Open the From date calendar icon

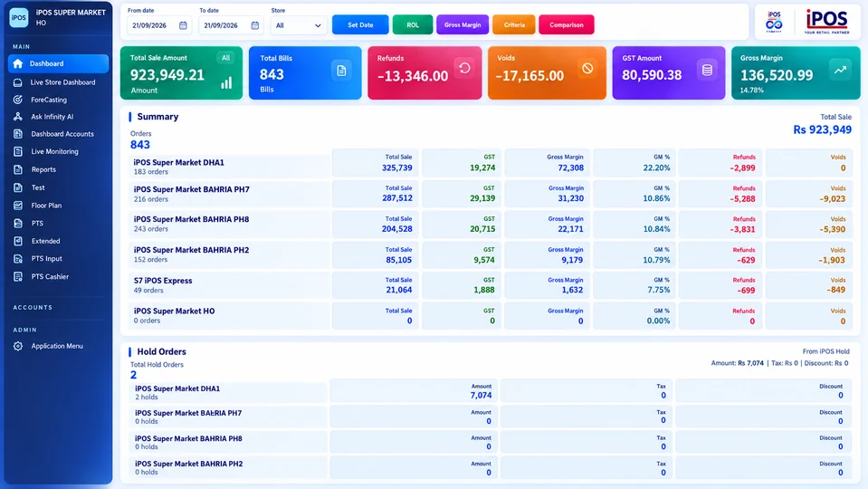183,25
